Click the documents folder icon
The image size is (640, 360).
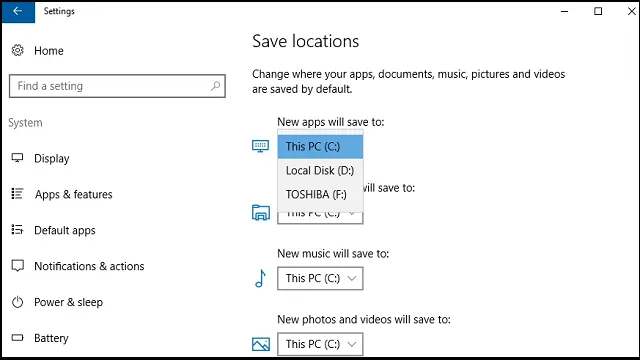260,213
